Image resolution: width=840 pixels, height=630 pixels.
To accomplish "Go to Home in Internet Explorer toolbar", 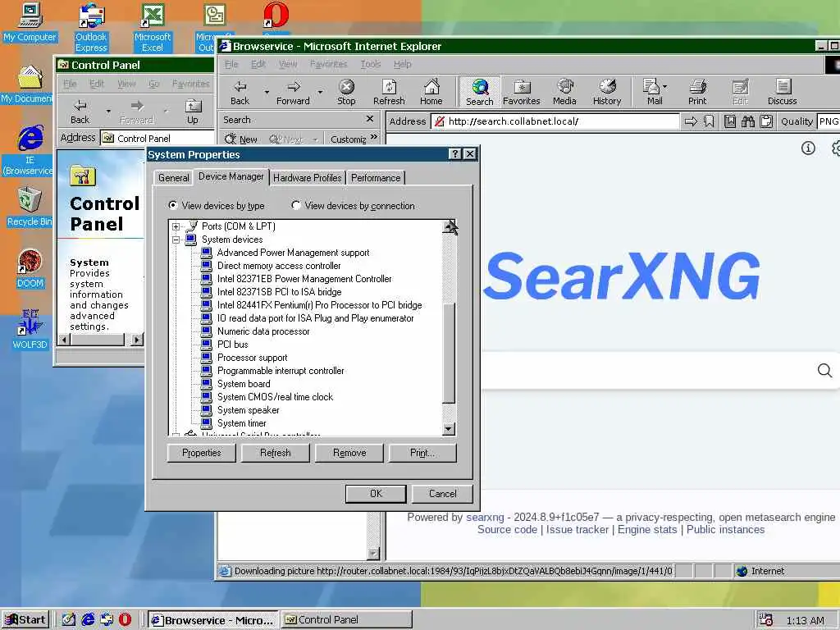I will (x=431, y=92).
